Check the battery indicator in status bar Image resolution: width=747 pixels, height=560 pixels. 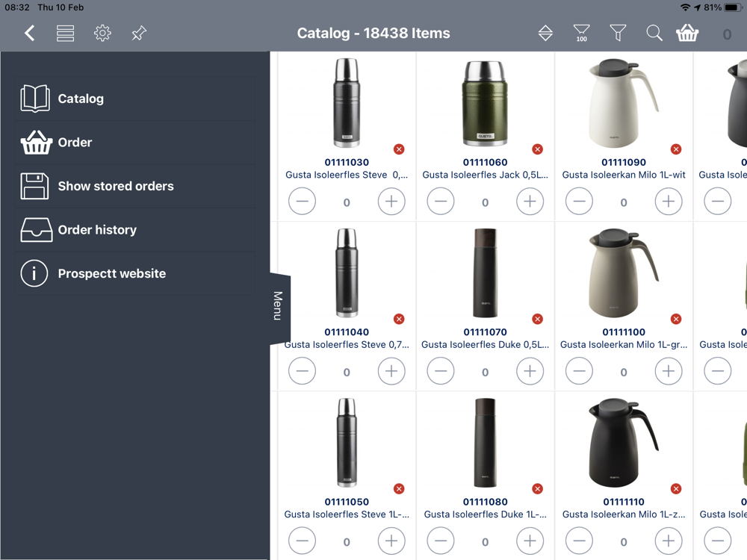(x=733, y=7)
